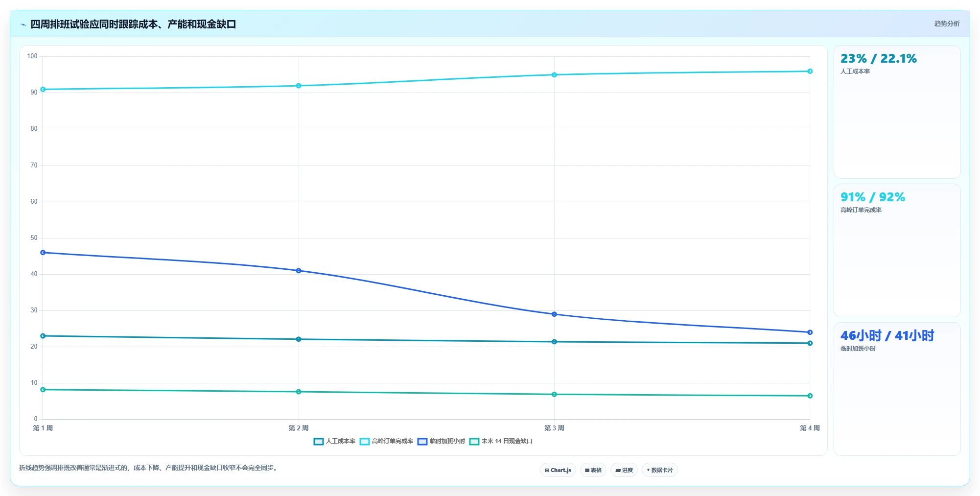Click the 高峰订单完成率 caption in the second card

click(861, 210)
